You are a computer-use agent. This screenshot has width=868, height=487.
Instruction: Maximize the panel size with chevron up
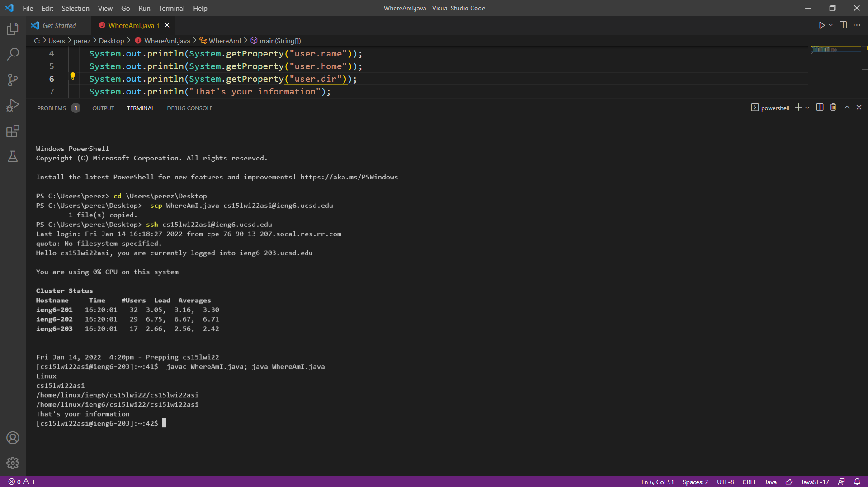(x=847, y=108)
